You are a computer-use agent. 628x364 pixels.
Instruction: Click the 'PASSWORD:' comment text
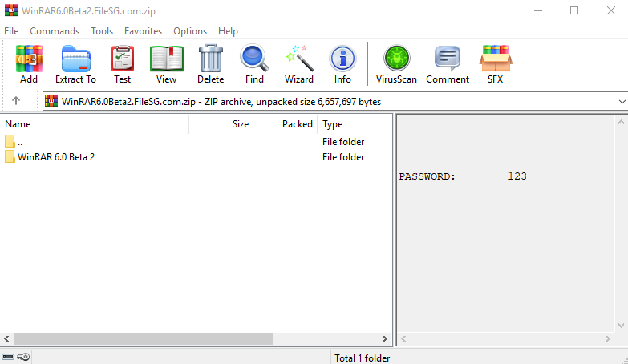427,176
